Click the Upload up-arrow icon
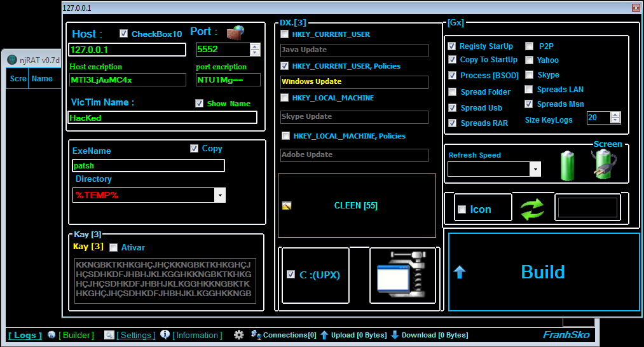 pos(324,335)
